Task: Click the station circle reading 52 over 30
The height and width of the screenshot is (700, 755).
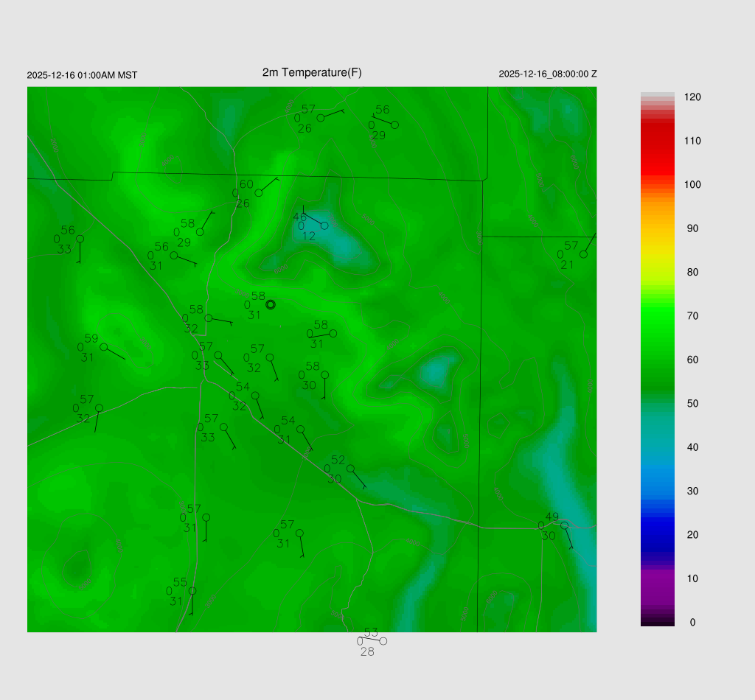Action: click(351, 469)
